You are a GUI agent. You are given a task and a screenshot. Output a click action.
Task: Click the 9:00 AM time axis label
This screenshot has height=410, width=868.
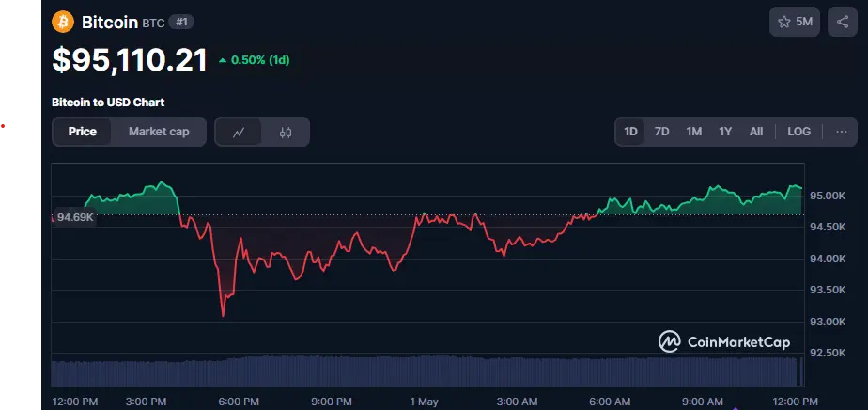pyautogui.click(x=703, y=402)
